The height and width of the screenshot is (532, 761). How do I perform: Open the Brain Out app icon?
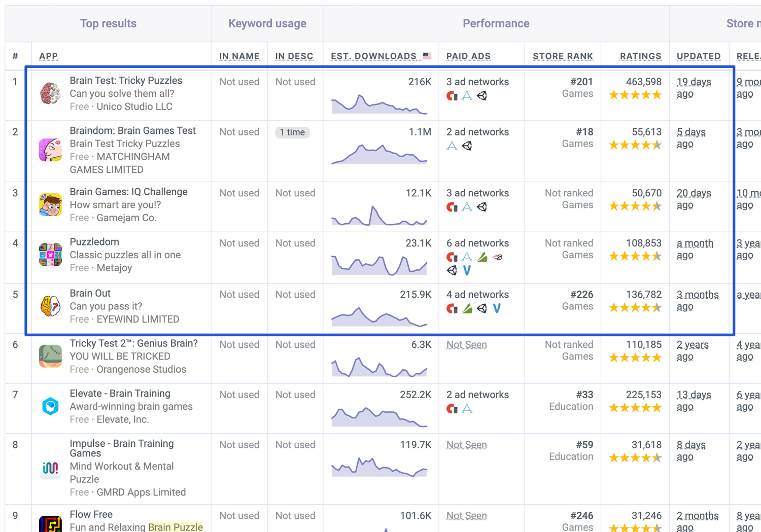tap(50, 306)
